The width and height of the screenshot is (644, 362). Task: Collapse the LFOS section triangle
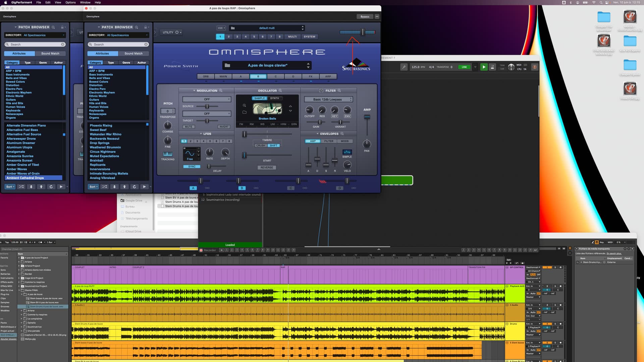pos(201,134)
